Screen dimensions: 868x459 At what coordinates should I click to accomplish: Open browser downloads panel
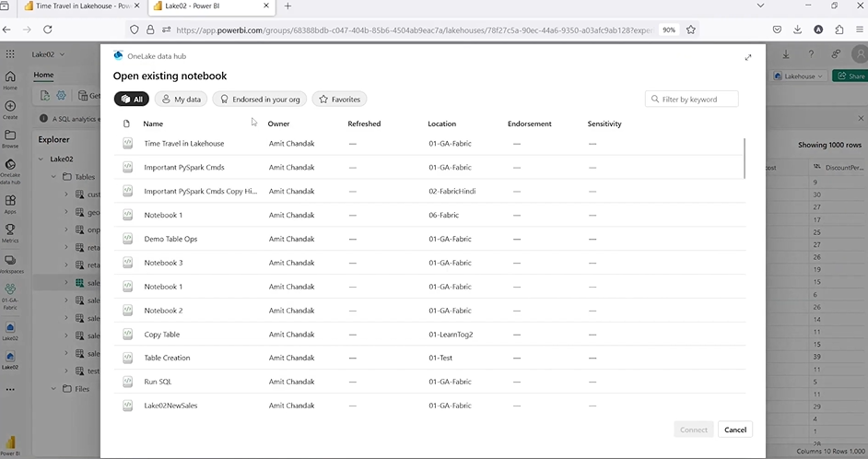tap(798, 29)
